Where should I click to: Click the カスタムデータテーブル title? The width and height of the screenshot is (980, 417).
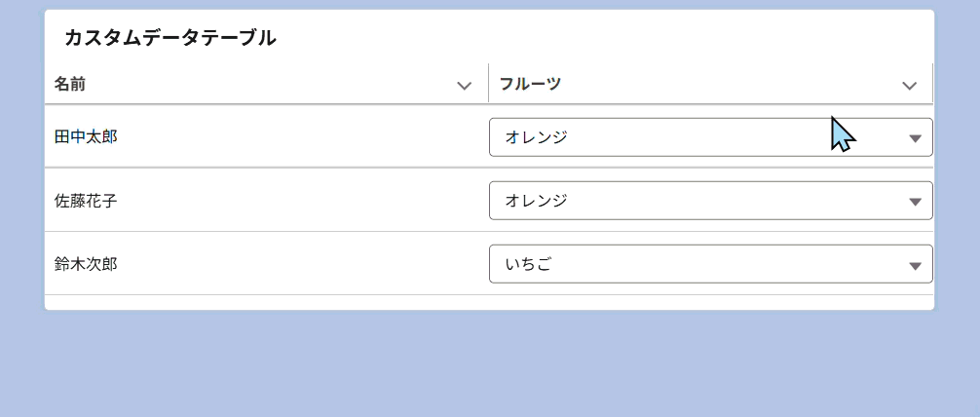click(170, 38)
